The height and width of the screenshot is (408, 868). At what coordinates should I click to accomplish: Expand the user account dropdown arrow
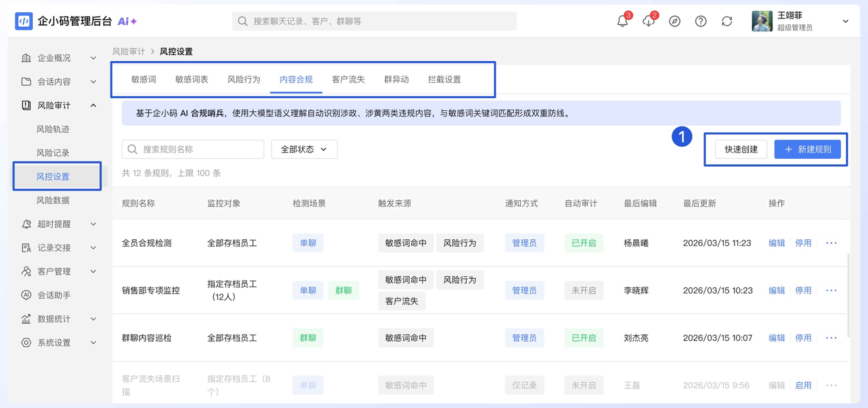pyautogui.click(x=845, y=21)
